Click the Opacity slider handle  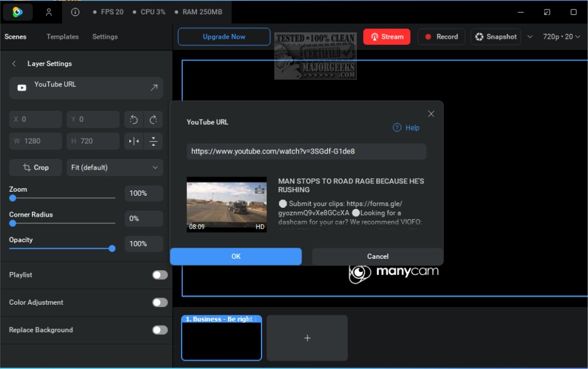112,248
